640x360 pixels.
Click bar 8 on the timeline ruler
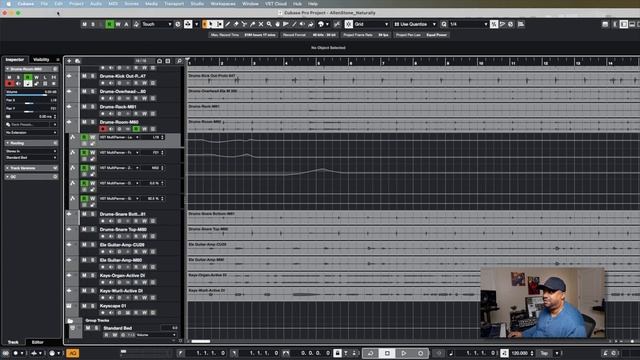click(416, 62)
